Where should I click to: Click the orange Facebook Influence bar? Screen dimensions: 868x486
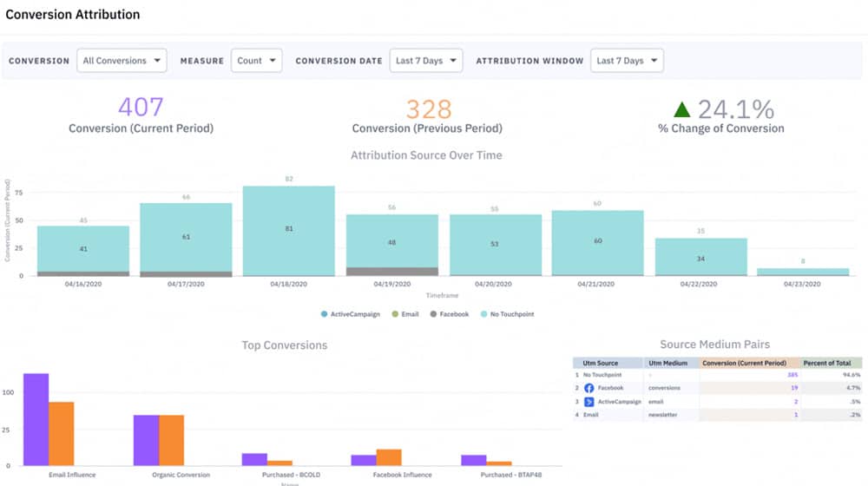point(389,457)
